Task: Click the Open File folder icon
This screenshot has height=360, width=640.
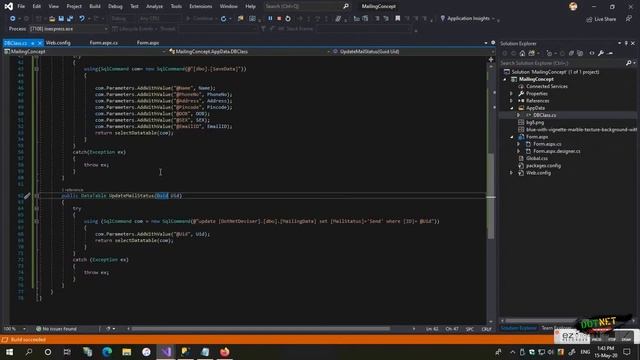Action: click(52, 19)
